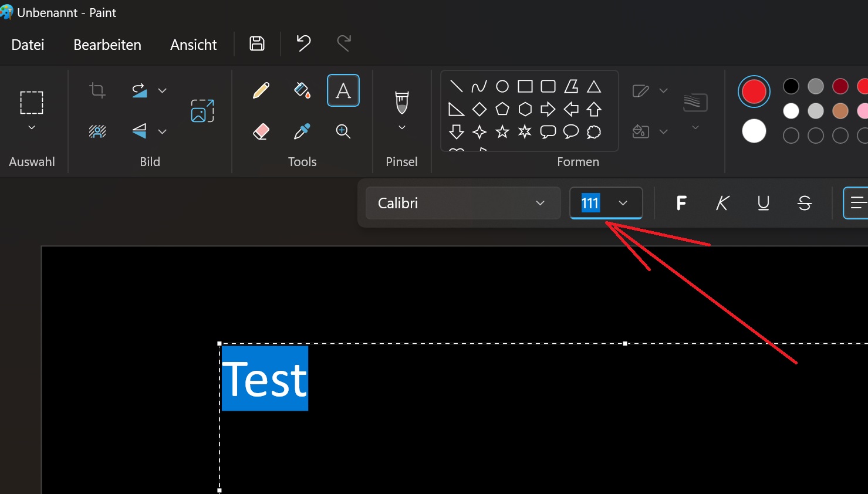Image resolution: width=868 pixels, height=494 pixels.
Task: Toggle strikethrough text formatting
Action: point(805,203)
